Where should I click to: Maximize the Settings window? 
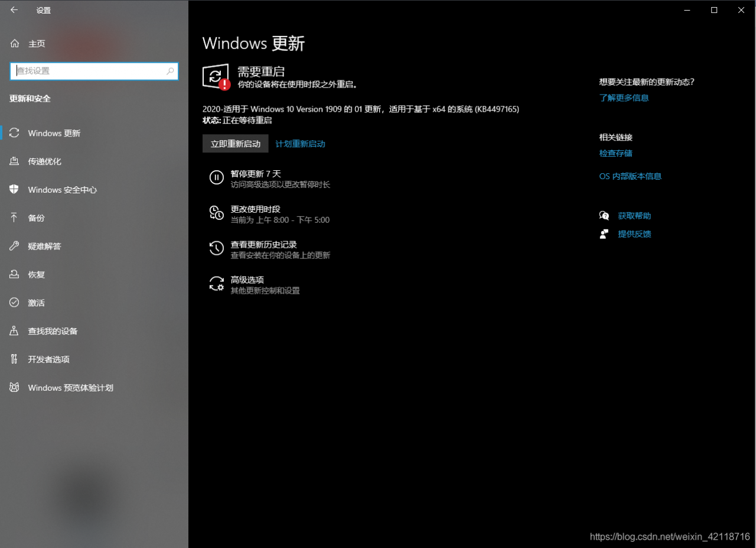coord(714,10)
